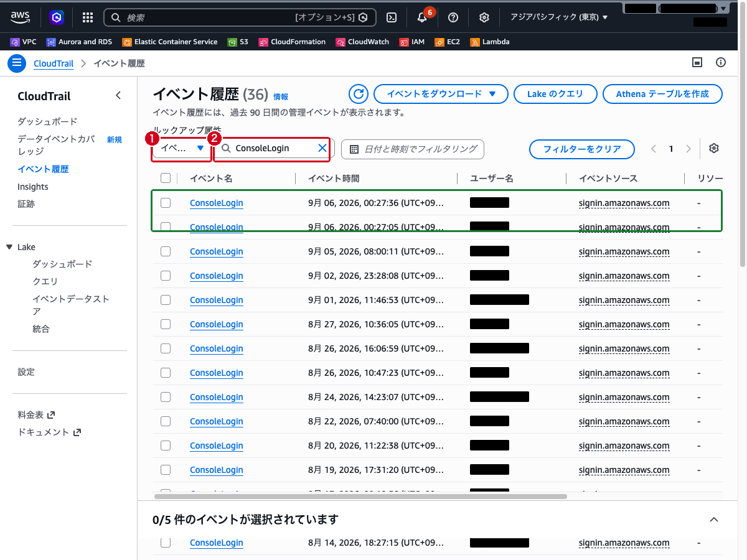Open the 情報 link beside title
This screenshot has width=747, height=560.
pos(281,97)
